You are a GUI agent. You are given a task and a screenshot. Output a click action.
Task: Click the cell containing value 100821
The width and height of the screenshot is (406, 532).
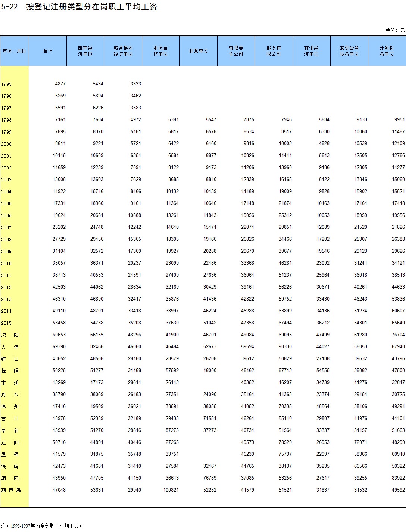(171, 490)
